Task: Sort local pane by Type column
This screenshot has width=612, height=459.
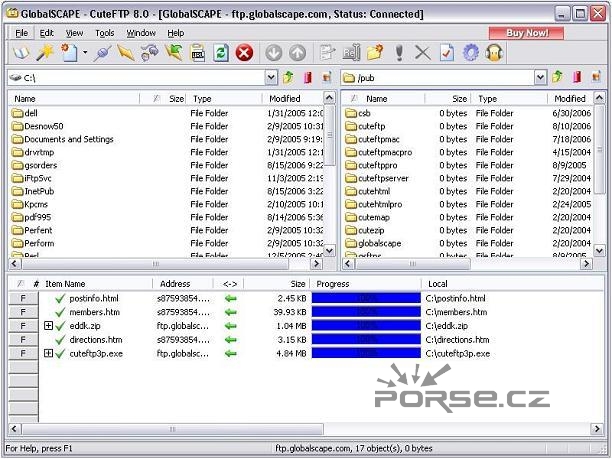Action: pyautogui.click(x=224, y=99)
